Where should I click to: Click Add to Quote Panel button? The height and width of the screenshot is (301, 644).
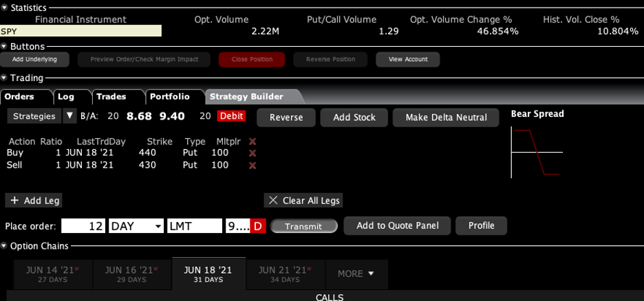tap(397, 225)
